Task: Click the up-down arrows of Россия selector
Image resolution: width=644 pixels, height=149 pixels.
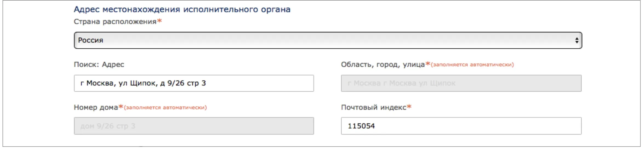Action: coord(577,40)
